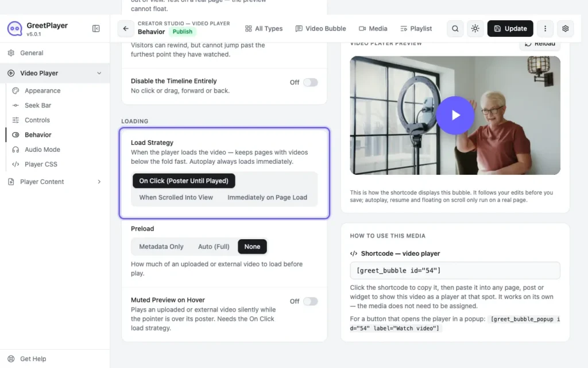This screenshot has width=588, height=368.
Task: Collapse the sidebar panel icon
Action: [96, 29]
